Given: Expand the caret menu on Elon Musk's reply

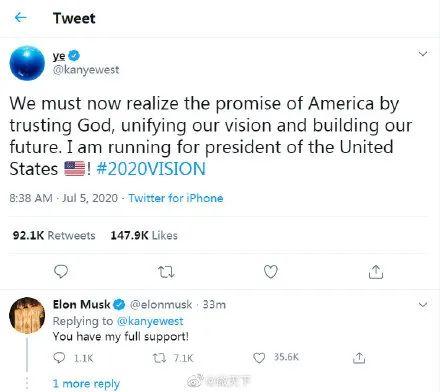Looking at the screenshot, I should coord(423,305).
